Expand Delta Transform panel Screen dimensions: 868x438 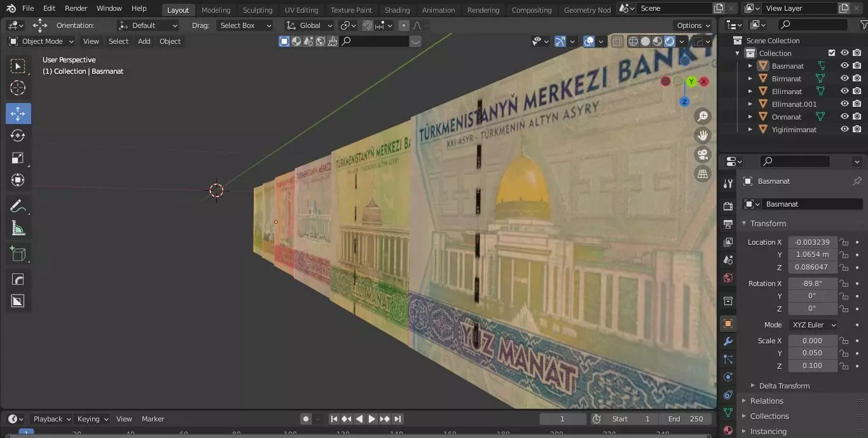783,386
